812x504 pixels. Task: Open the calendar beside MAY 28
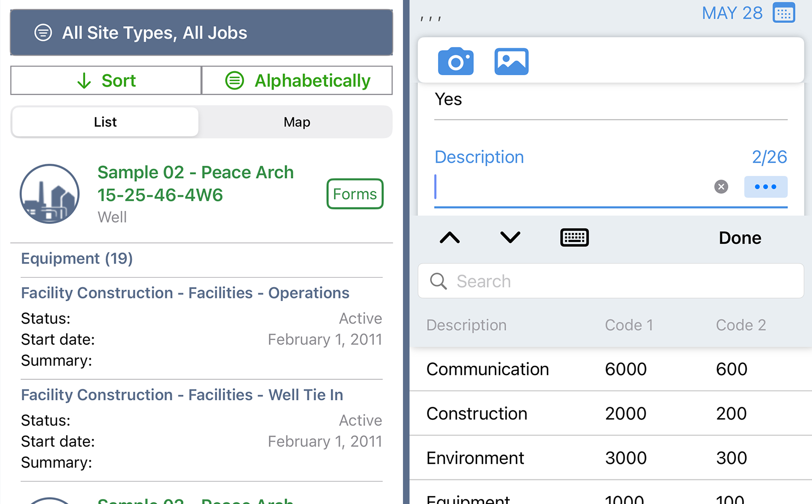[x=784, y=13]
